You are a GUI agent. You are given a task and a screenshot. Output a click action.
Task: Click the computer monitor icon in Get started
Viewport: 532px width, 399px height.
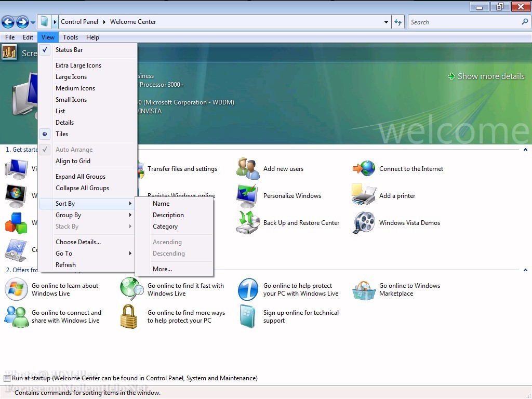[x=16, y=169]
